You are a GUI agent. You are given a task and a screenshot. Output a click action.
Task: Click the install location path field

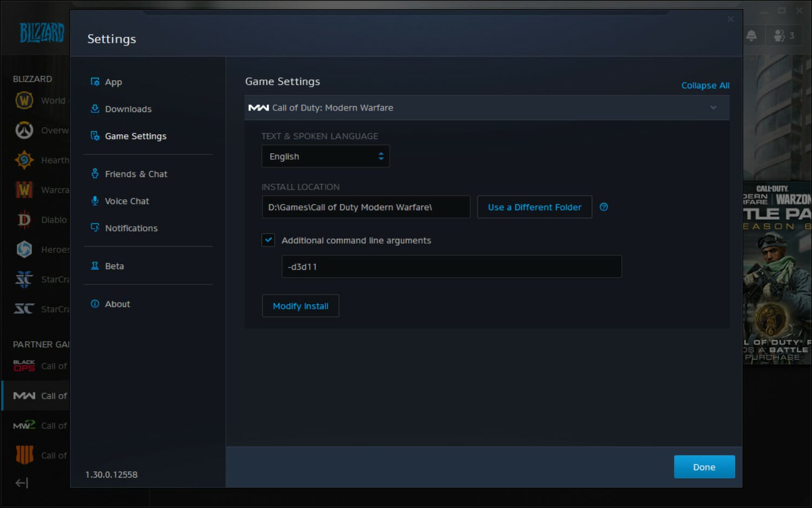tap(366, 207)
